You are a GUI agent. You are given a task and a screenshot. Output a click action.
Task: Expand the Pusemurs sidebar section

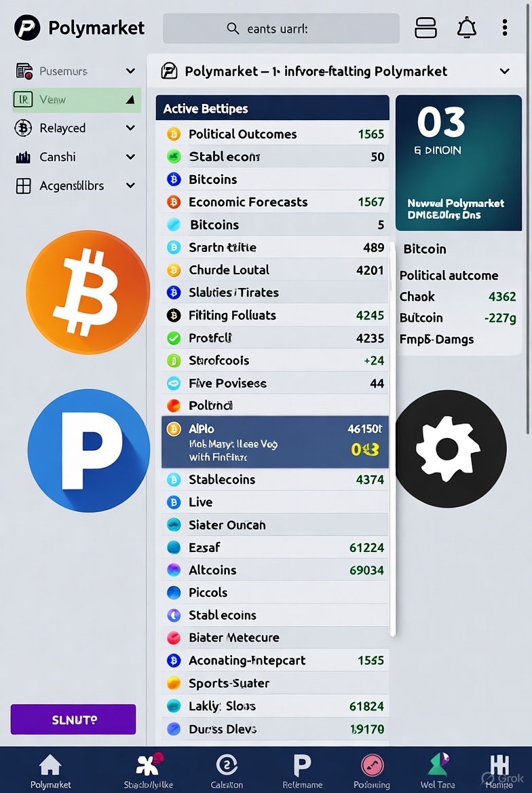click(x=130, y=71)
